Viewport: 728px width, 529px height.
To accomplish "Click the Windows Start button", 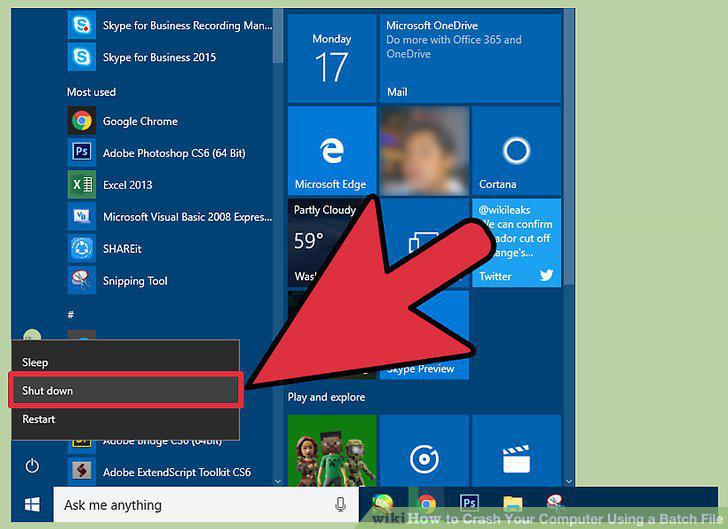I will pos(32,504).
